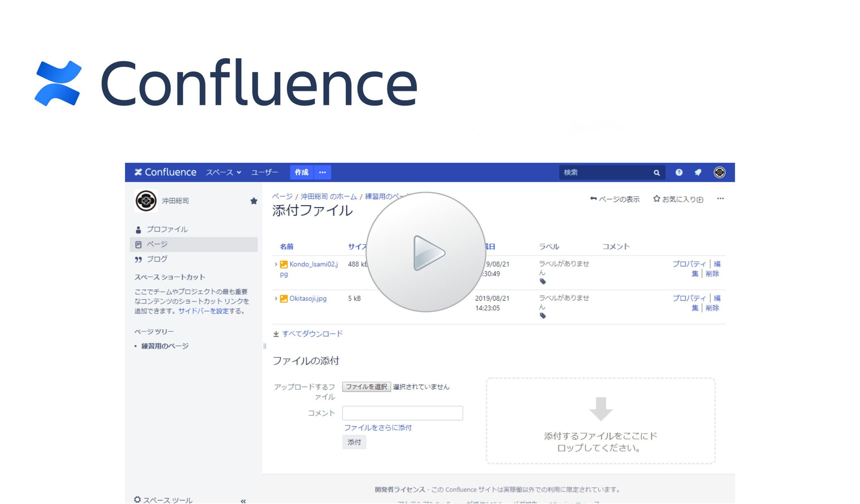860x504 pixels.
Task: Open the スペース dropdown menu
Action: (224, 172)
